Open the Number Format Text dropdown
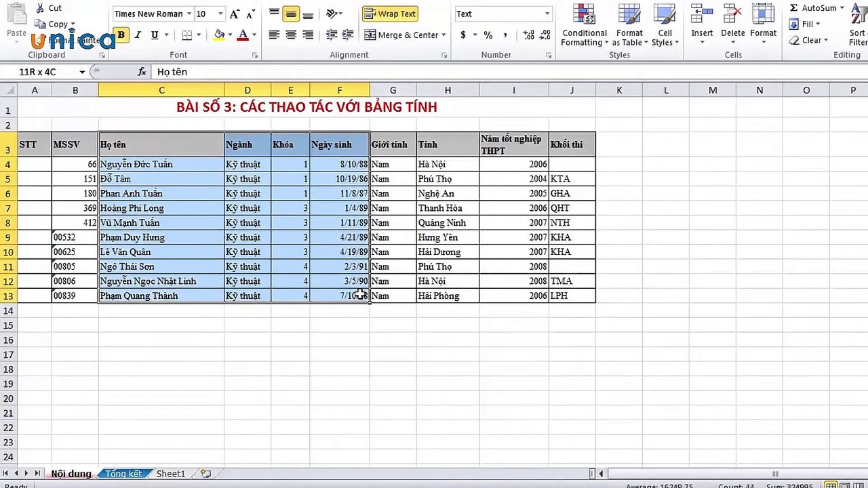Image resolution: width=868 pixels, height=488 pixels. pos(547,14)
